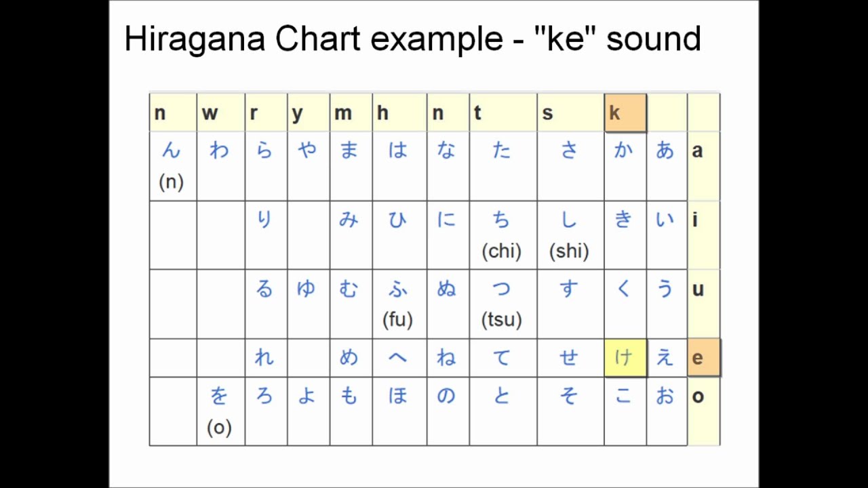868x488 pixels.
Task: Click the 'u' row label
Action: pos(698,289)
